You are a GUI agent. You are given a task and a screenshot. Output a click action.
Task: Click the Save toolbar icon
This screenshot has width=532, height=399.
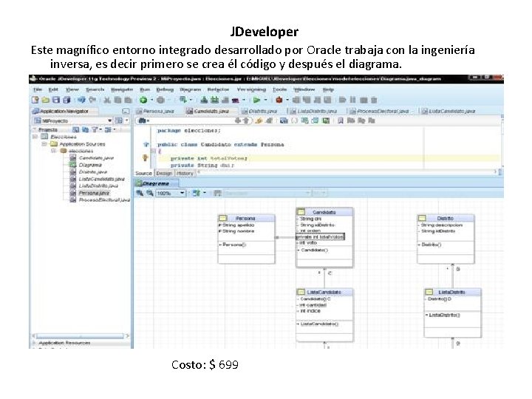point(56,100)
